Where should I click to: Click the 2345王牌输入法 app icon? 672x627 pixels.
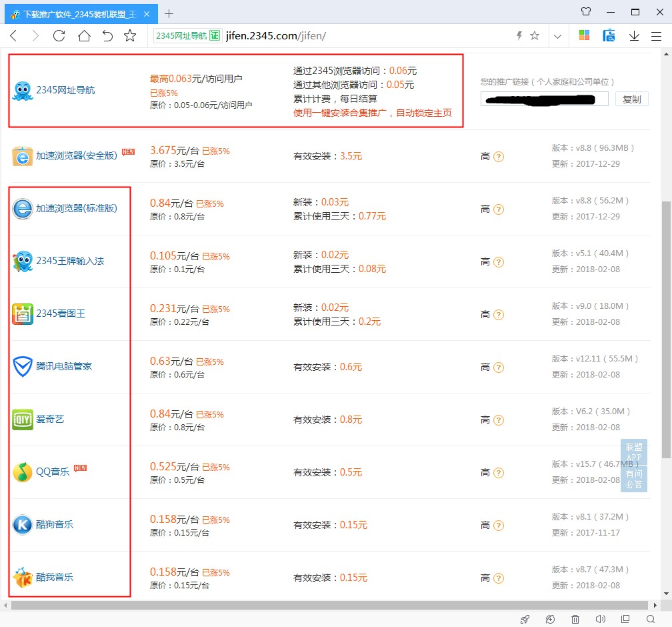pos(22,261)
